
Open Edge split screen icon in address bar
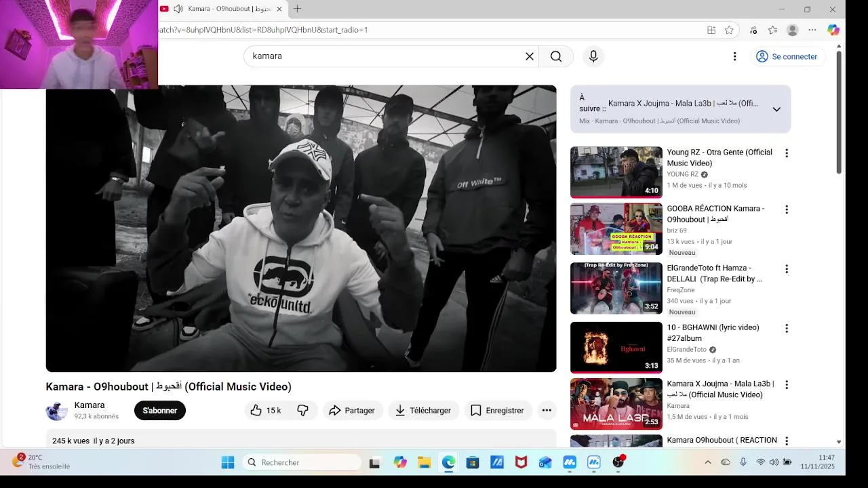tap(711, 30)
